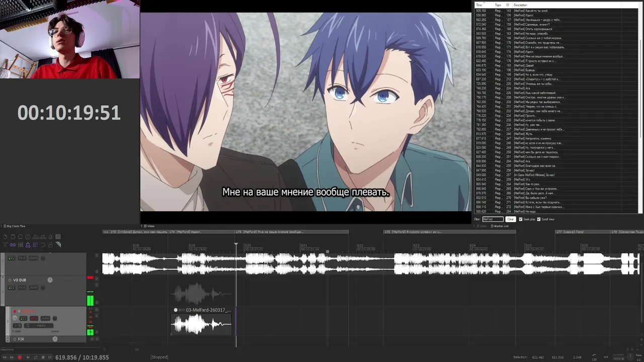Sort region list by ID column
Screen dimensions: 644x362
coord(509,5)
